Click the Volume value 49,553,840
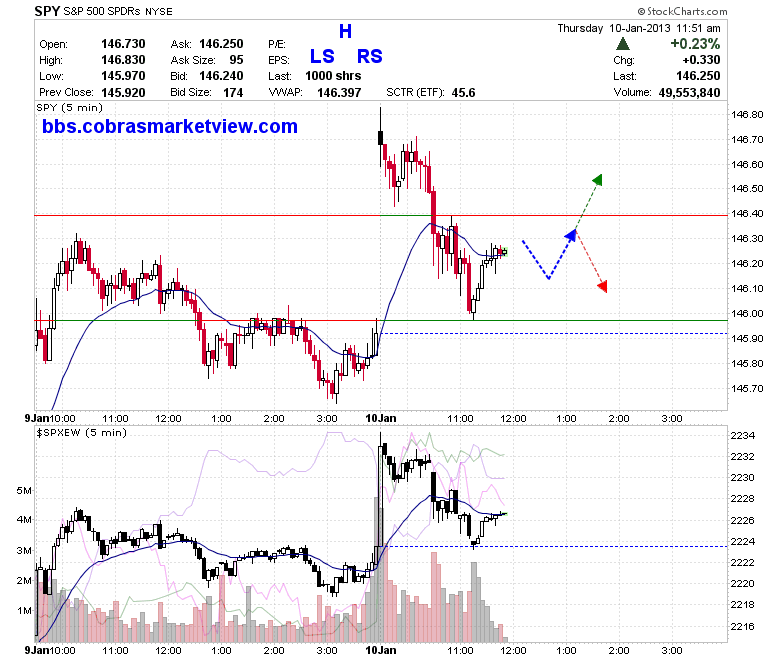 point(689,93)
